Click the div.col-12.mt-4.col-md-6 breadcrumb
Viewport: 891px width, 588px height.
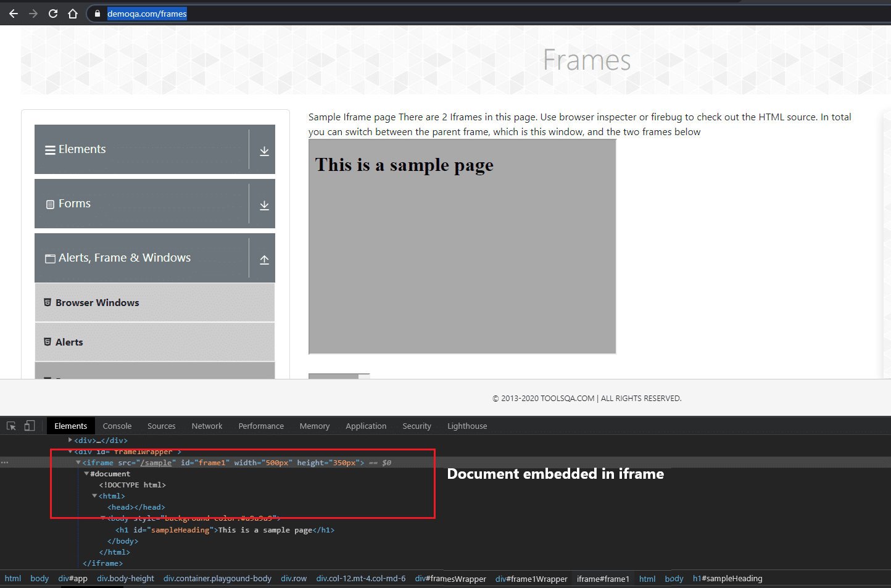(361, 578)
